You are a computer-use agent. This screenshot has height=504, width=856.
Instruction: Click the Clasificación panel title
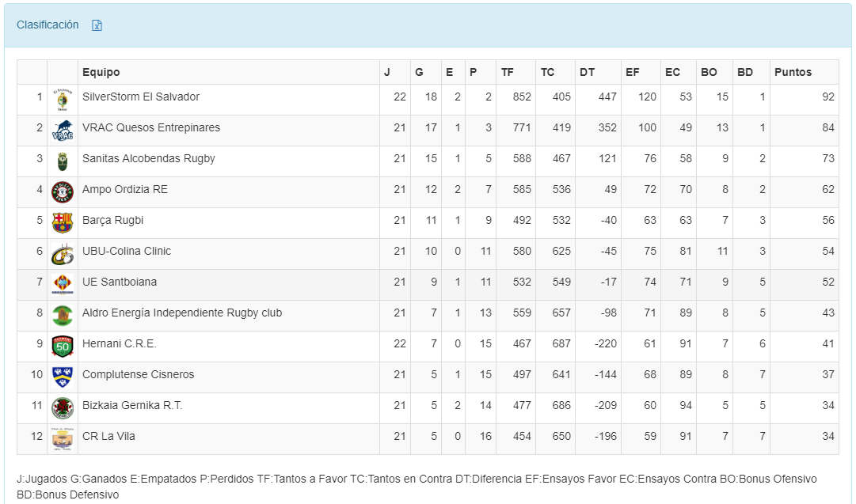[x=48, y=25]
